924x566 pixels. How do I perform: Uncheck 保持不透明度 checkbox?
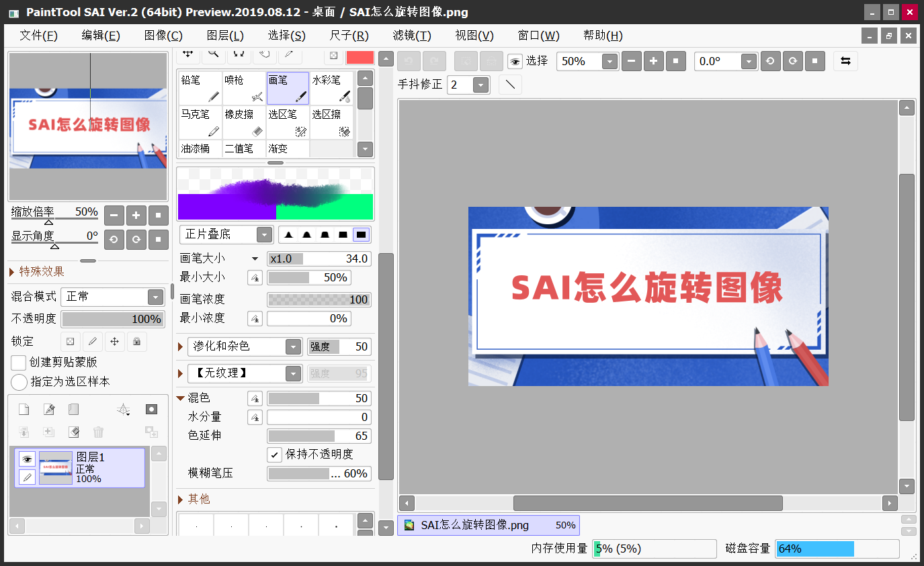click(274, 455)
